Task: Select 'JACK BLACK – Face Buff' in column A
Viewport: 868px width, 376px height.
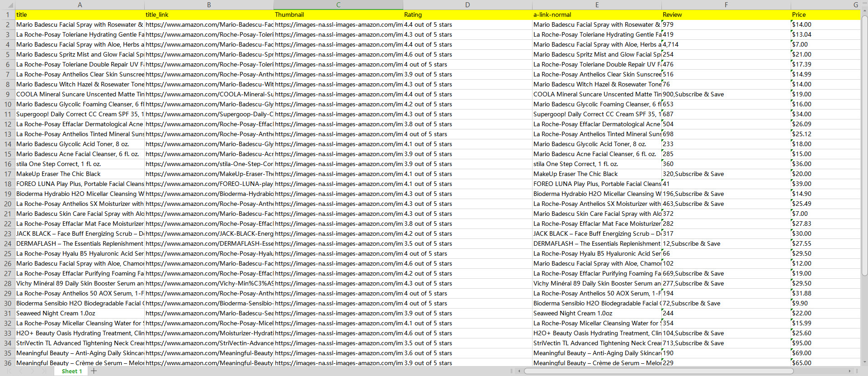Action: (x=80, y=233)
